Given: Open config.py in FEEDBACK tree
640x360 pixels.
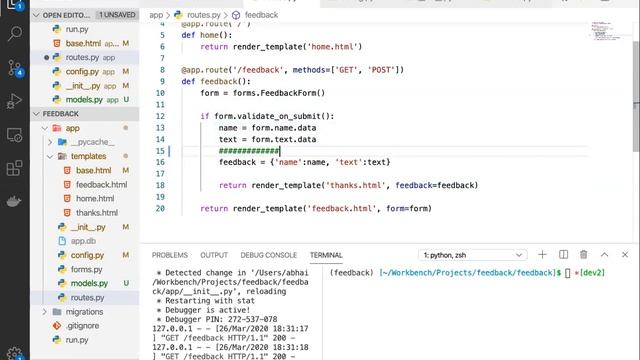Looking at the screenshot, I should point(85,255).
